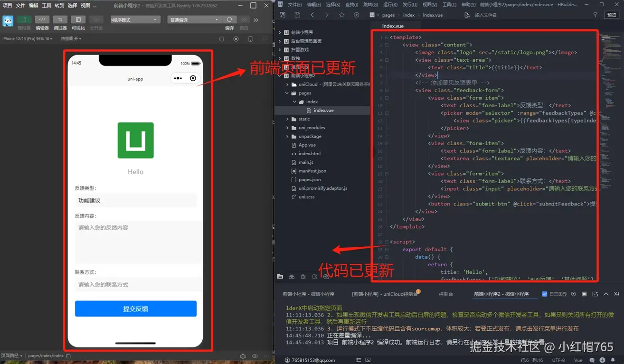Click the simulator phone device icon

tap(250, 39)
